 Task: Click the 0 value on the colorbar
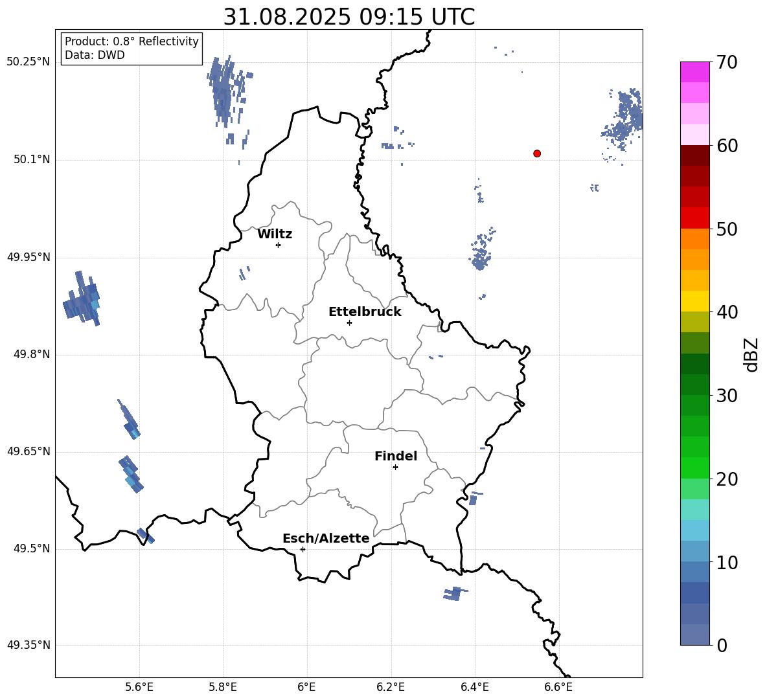click(x=722, y=645)
